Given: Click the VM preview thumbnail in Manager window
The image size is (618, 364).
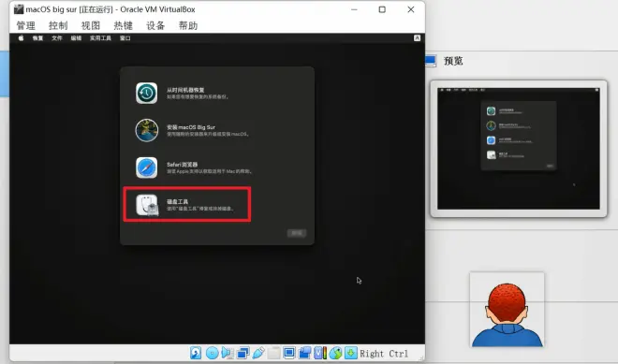Looking at the screenshot, I should (519, 149).
